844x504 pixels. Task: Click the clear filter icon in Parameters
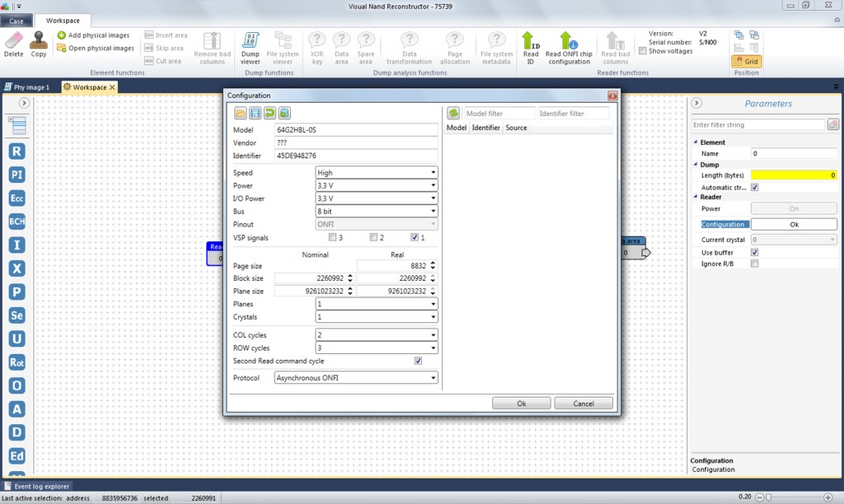(832, 125)
